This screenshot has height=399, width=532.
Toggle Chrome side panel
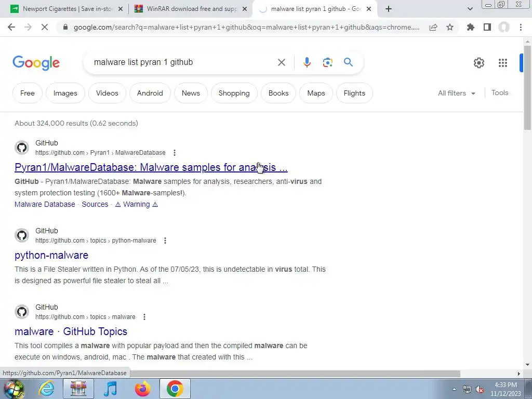tap(487, 27)
